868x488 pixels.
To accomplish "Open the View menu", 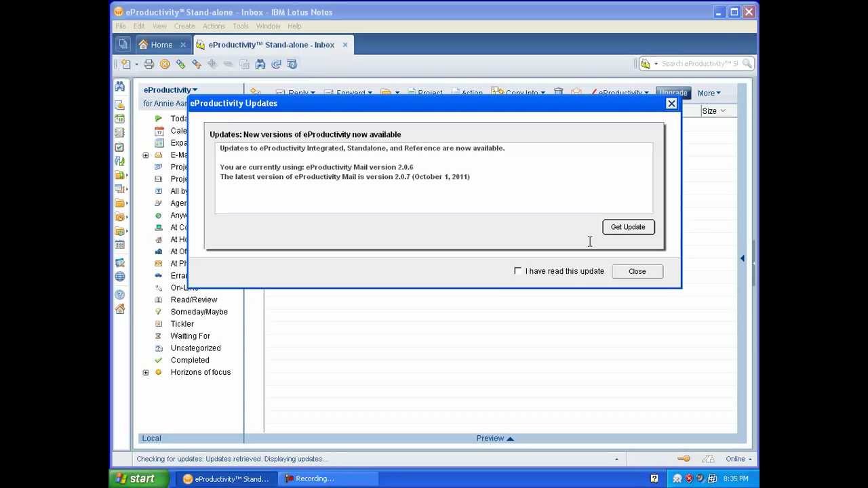I will point(159,26).
